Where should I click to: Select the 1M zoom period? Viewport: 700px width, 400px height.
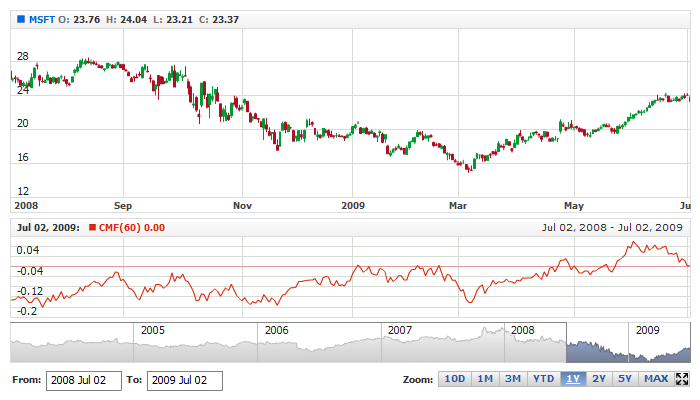point(484,379)
